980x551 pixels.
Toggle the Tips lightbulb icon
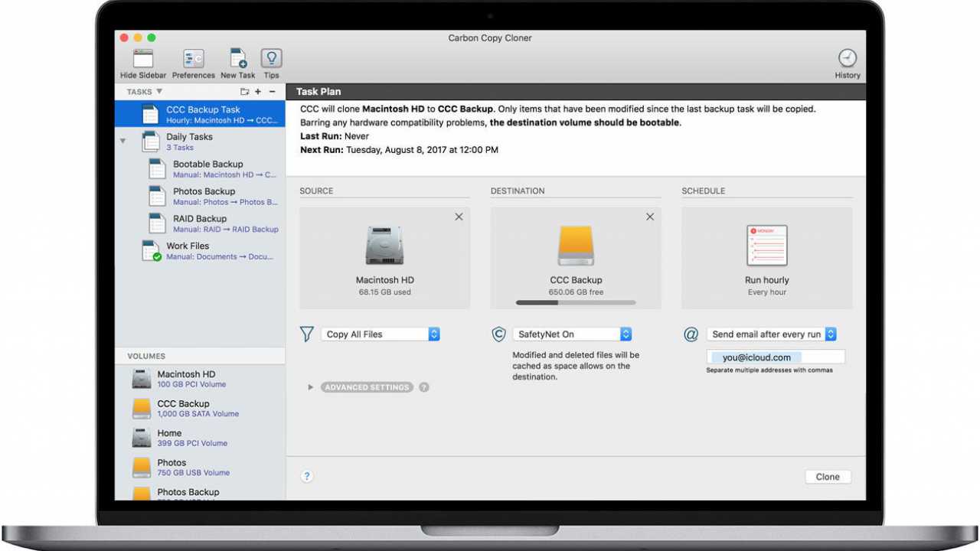click(x=271, y=59)
